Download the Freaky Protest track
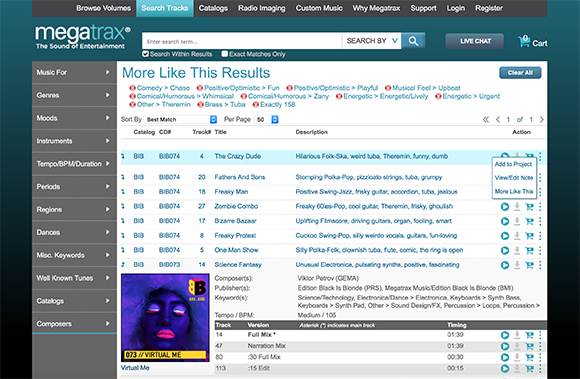580x379 pixels. coord(517,236)
